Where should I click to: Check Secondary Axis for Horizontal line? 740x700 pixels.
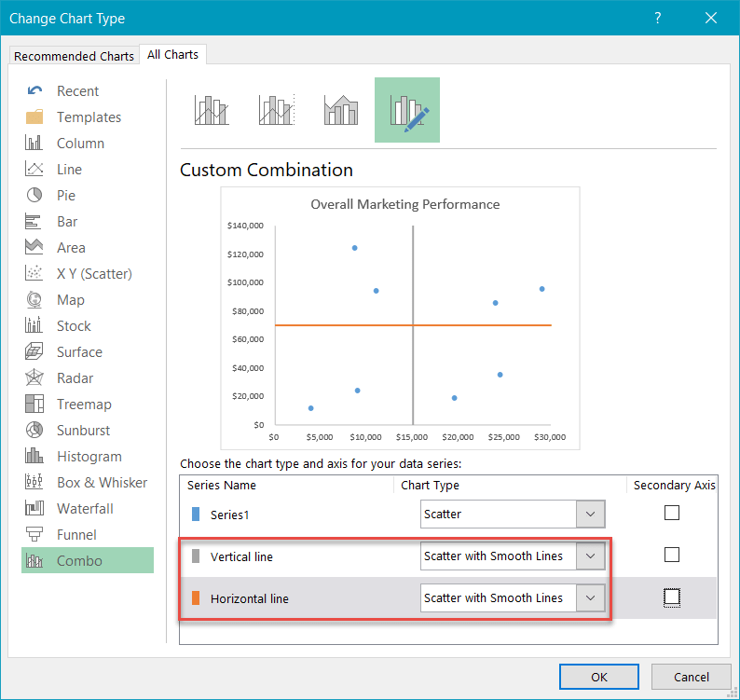pos(672,597)
